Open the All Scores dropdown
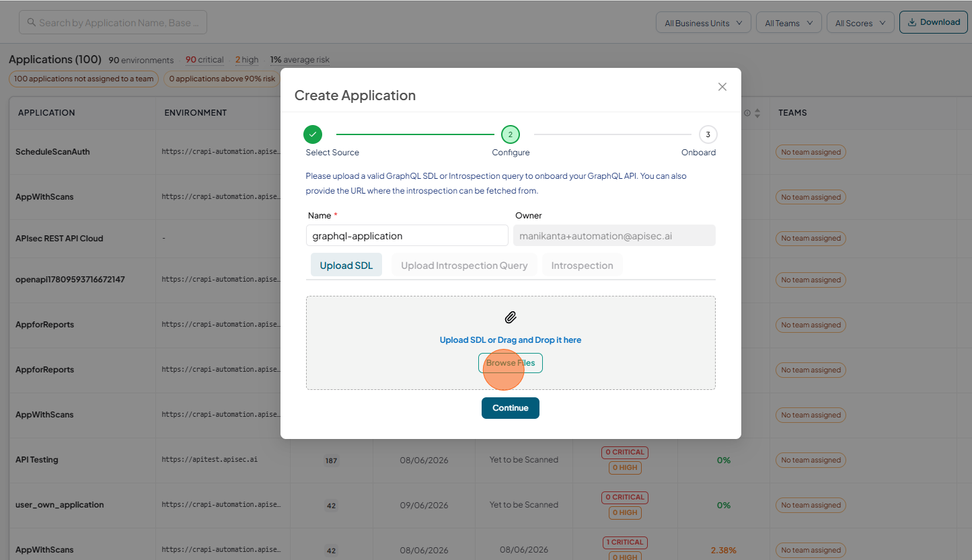The width and height of the screenshot is (972, 560). pyautogui.click(x=860, y=22)
